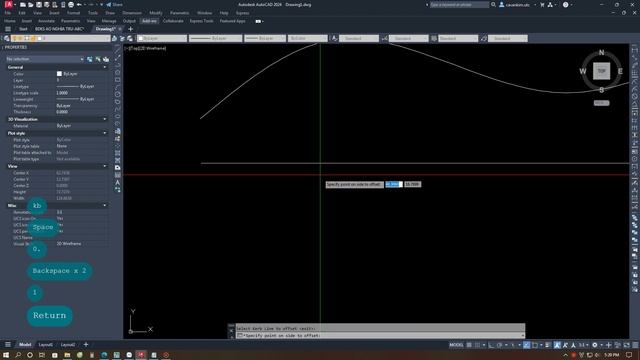
Task: Open the Layer Properties Manager icon
Action: click(7, 38)
